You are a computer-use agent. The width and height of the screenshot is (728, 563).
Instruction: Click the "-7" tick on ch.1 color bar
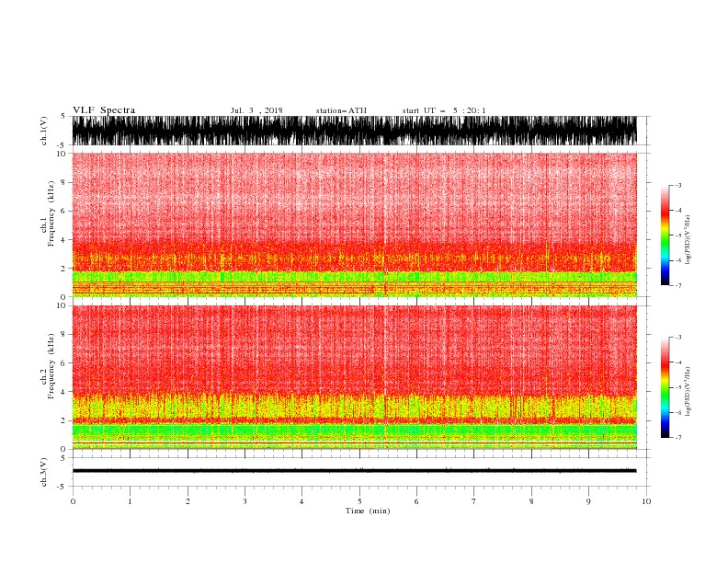pos(677,285)
